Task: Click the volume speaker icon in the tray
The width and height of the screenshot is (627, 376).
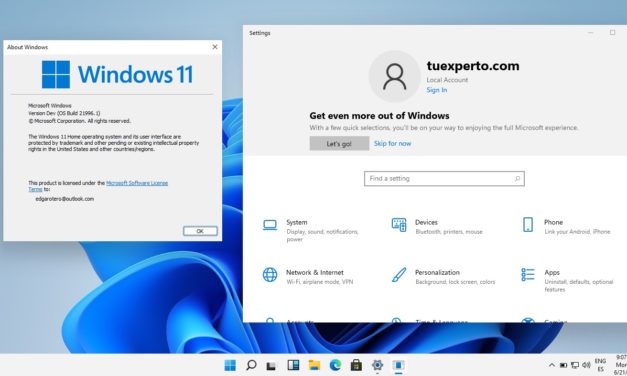Action: click(586, 365)
